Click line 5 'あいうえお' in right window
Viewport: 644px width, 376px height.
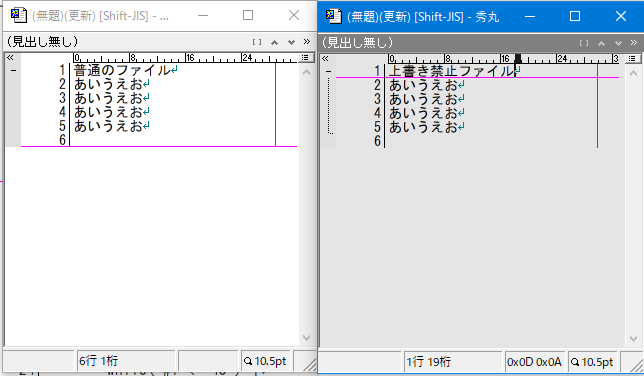point(423,127)
